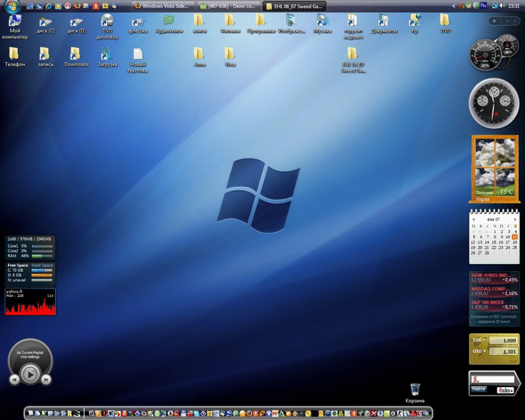525x420 pixels.
Task: Switch to EHL 06_07 Sweed Ga... taskbar button
Action: (295, 6)
